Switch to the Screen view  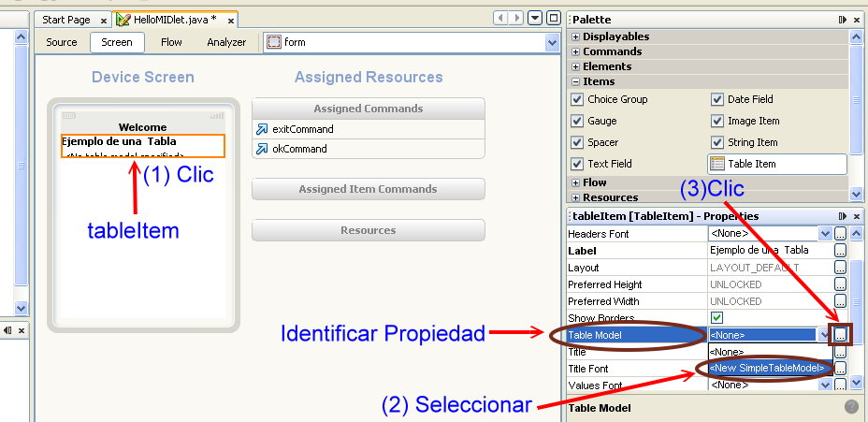coord(117,42)
